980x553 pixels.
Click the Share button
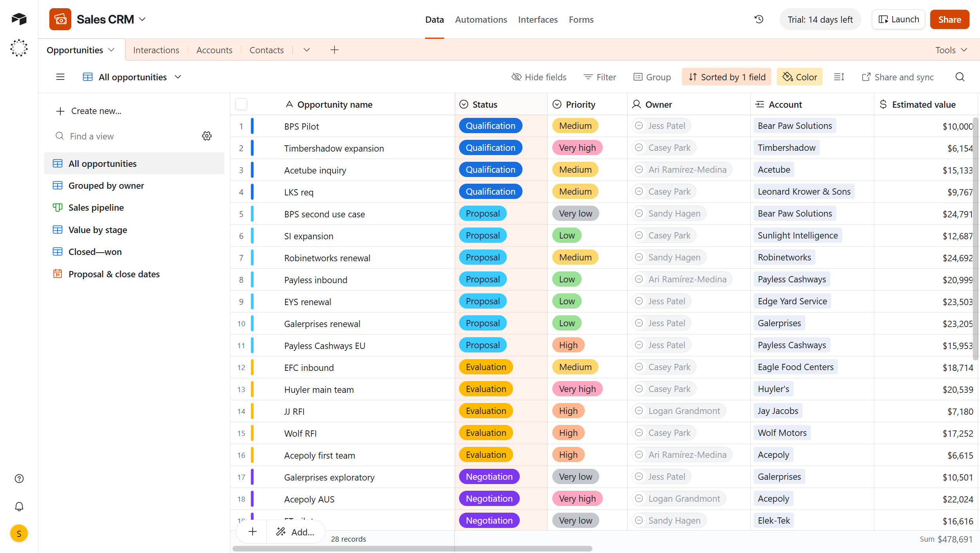(949, 19)
